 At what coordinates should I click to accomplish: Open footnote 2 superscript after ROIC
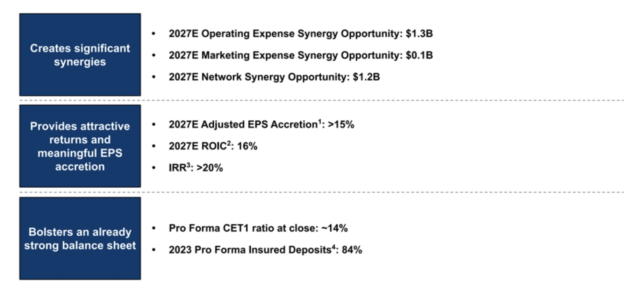point(229,143)
